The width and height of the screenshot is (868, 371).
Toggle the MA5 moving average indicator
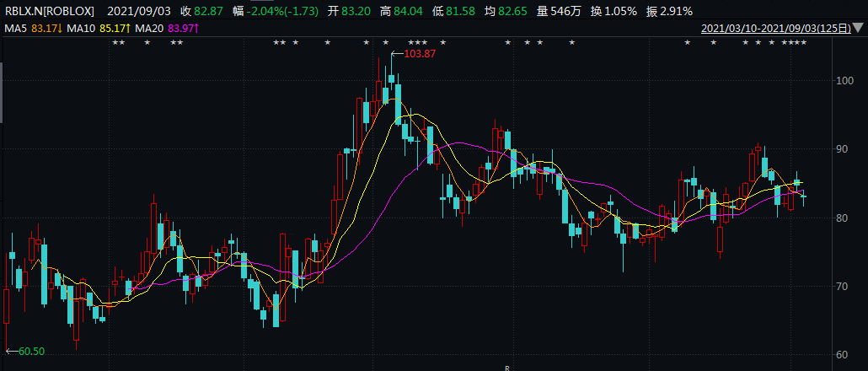click(x=33, y=29)
